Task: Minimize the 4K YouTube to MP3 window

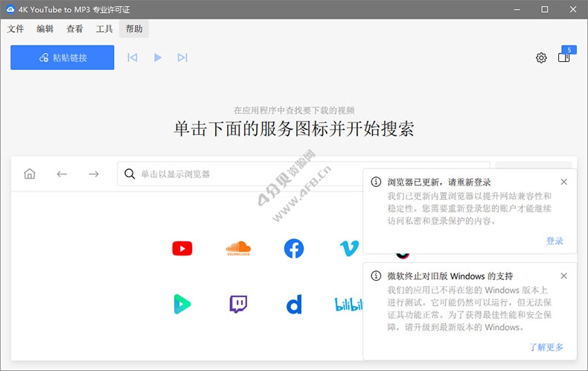Action: click(x=517, y=10)
